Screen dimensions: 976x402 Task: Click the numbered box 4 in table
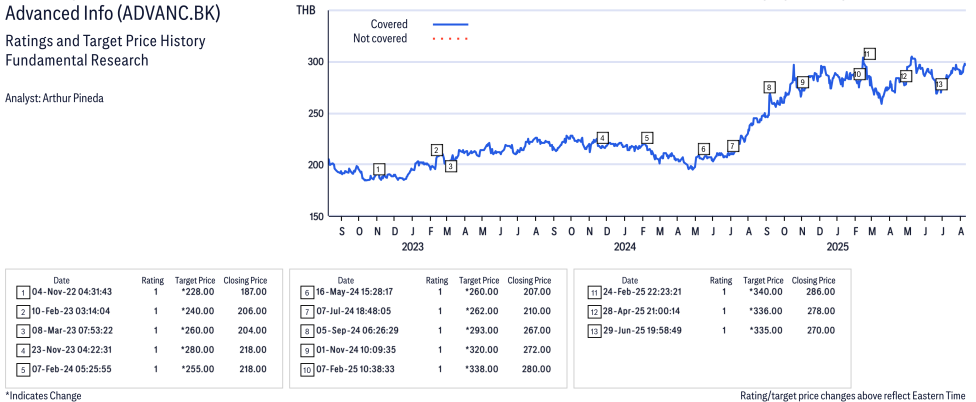tap(22, 350)
